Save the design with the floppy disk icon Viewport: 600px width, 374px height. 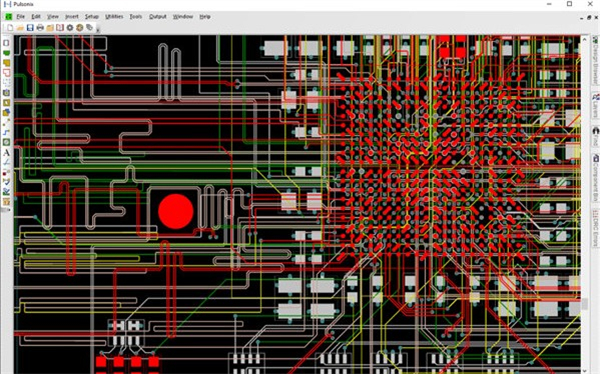pyautogui.click(x=30, y=28)
